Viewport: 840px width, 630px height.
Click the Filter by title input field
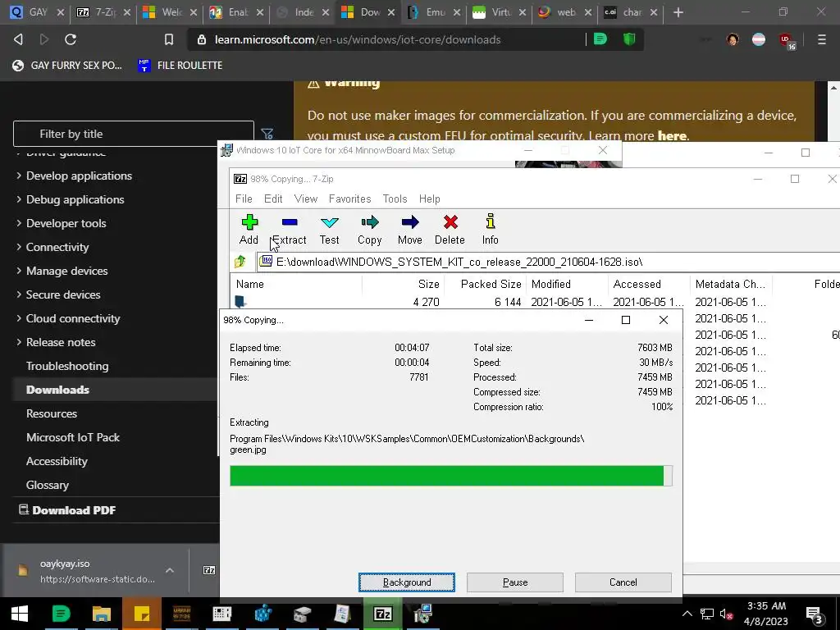(134, 134)
